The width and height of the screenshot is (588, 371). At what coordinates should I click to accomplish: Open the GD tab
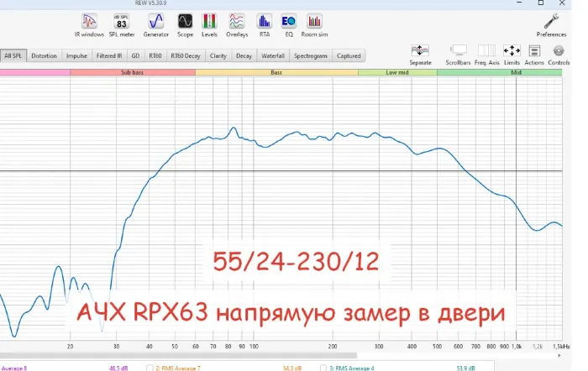point(135,56)
